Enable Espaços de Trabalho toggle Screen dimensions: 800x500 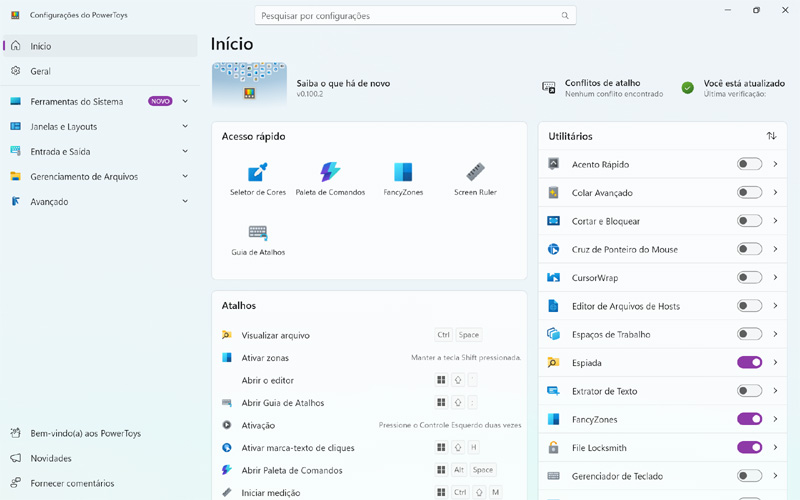point(749,334)
